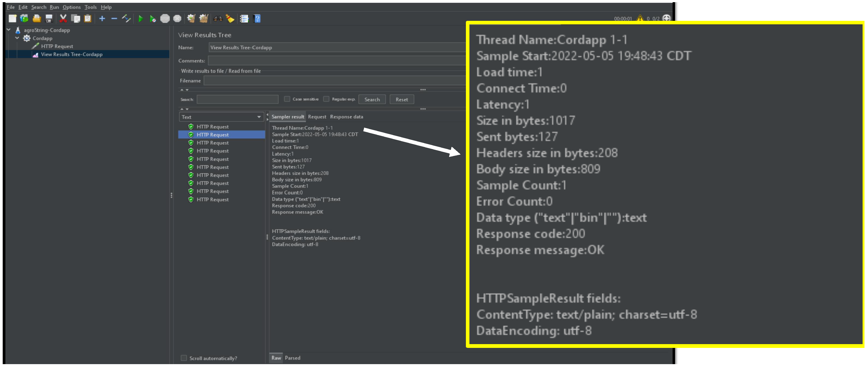Click the scissors Cut icon
This screenshot has width=868, height=369.
point(63,19)
